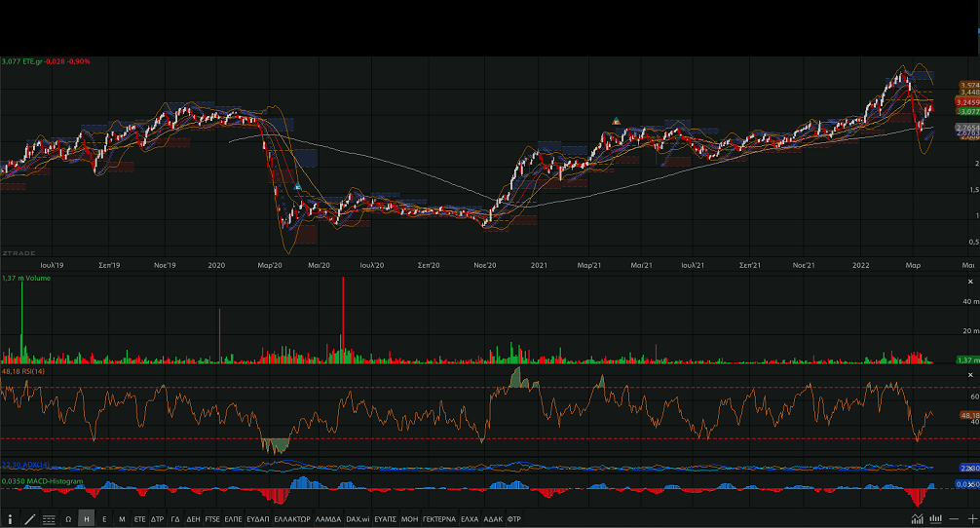
Task: Load the DAX.wi index chart
Action: 358,519
